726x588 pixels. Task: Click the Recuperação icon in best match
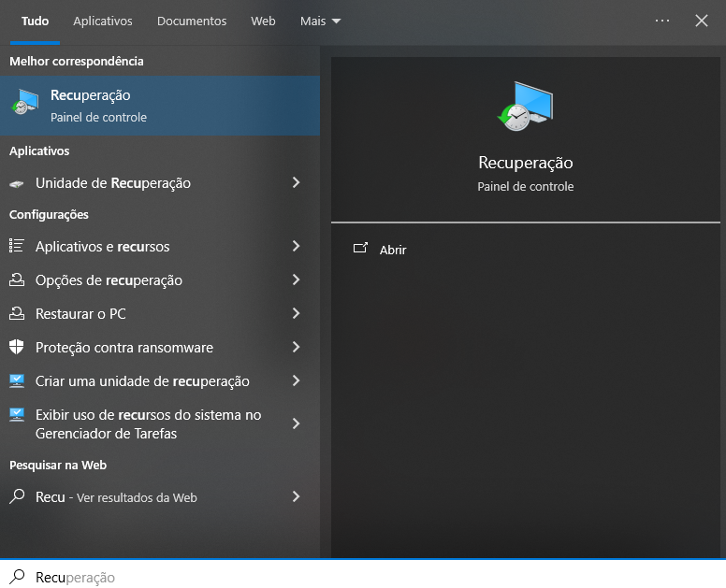tap(25, 105)
